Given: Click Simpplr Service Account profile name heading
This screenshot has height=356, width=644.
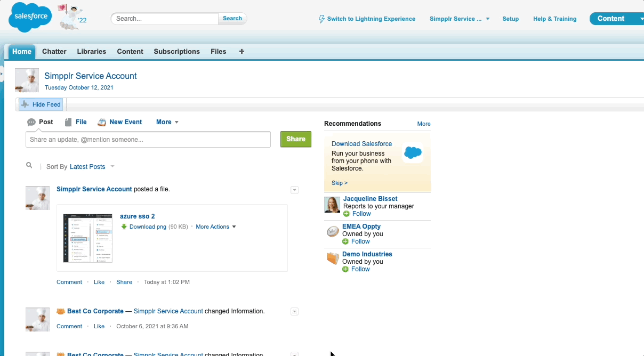Looking at the screenshot, I should pos(91,76).
